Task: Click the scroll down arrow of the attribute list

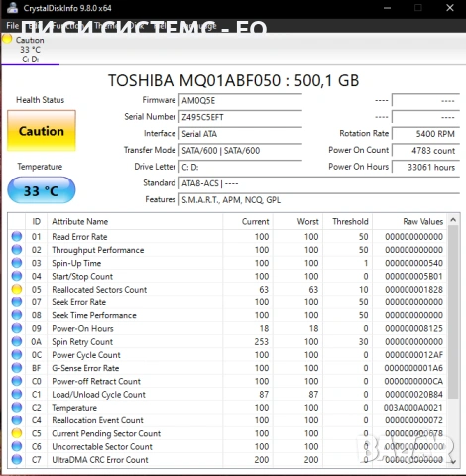Action: (453, 461)
